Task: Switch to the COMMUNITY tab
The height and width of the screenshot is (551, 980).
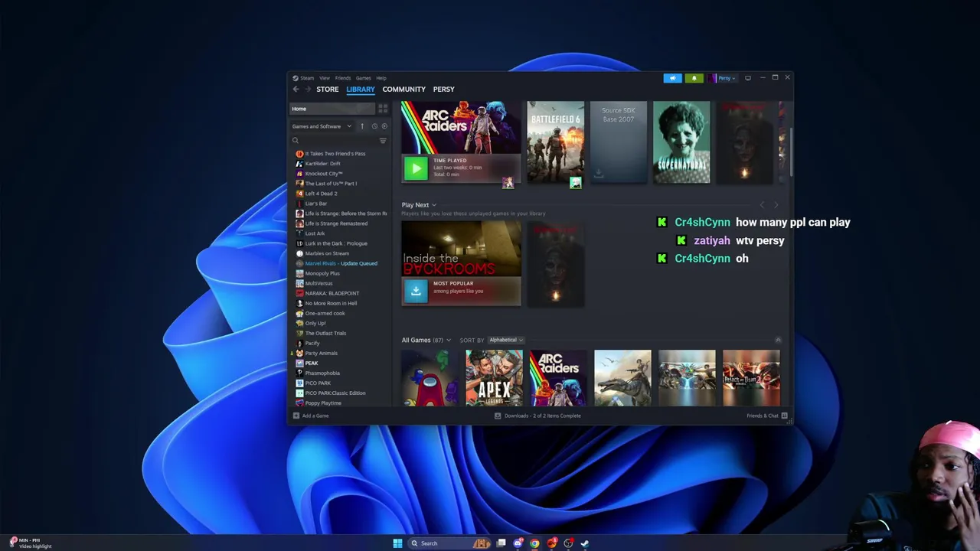Action: click(x=403, y=90)
